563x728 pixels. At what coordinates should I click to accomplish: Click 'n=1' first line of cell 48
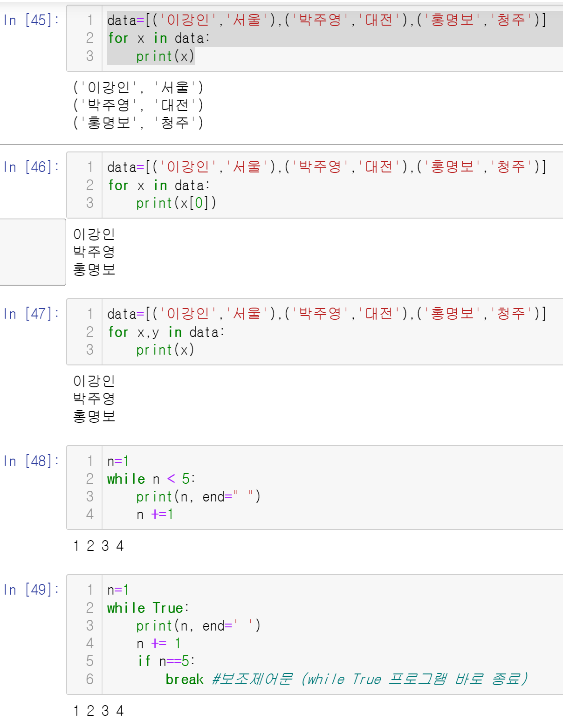click(118, 461)
